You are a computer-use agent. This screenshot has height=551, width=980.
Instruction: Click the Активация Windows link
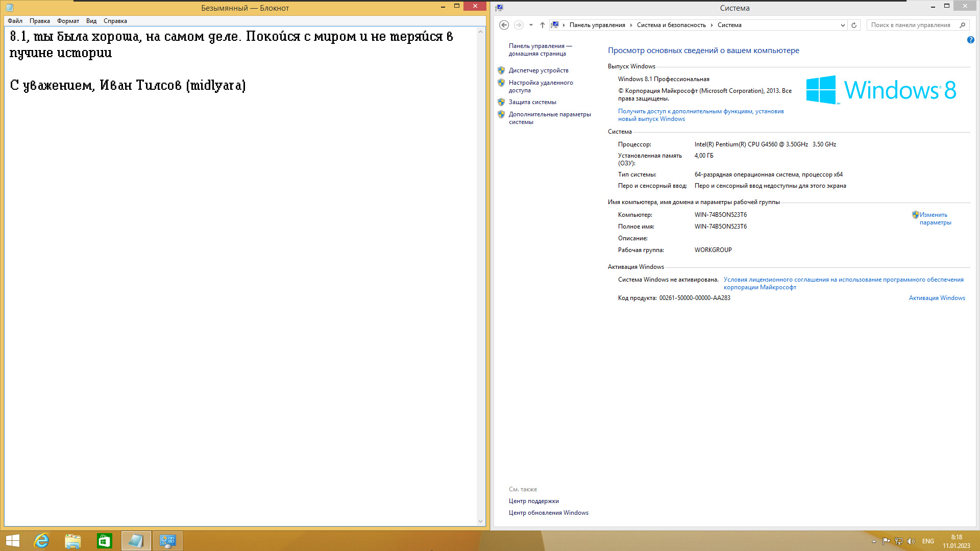tap(937, 298)
